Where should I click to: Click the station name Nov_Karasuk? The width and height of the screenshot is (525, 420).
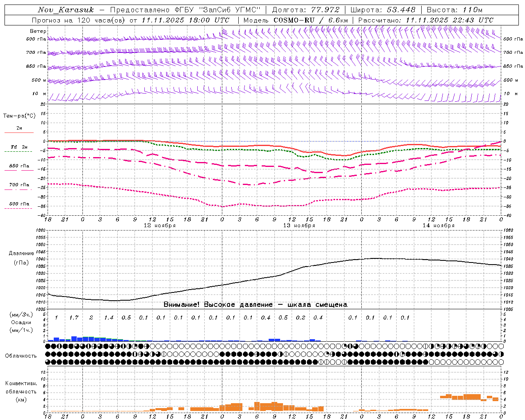pos(66,10)
